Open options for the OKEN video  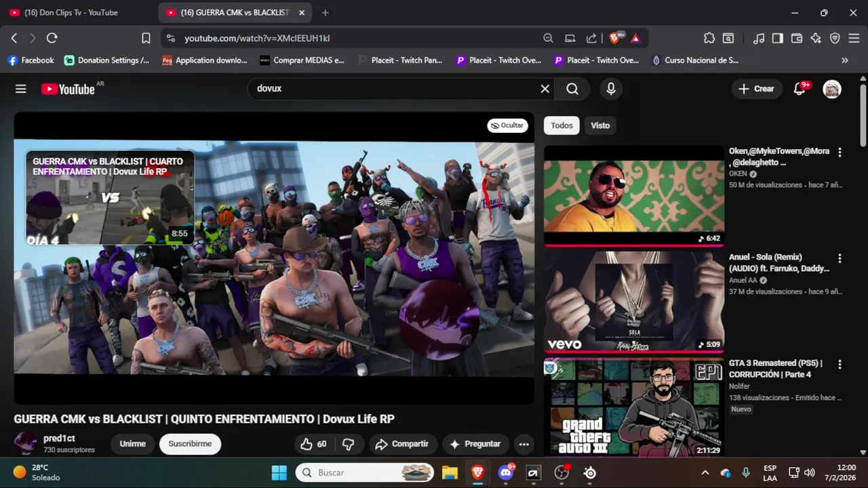pos(840,152)
